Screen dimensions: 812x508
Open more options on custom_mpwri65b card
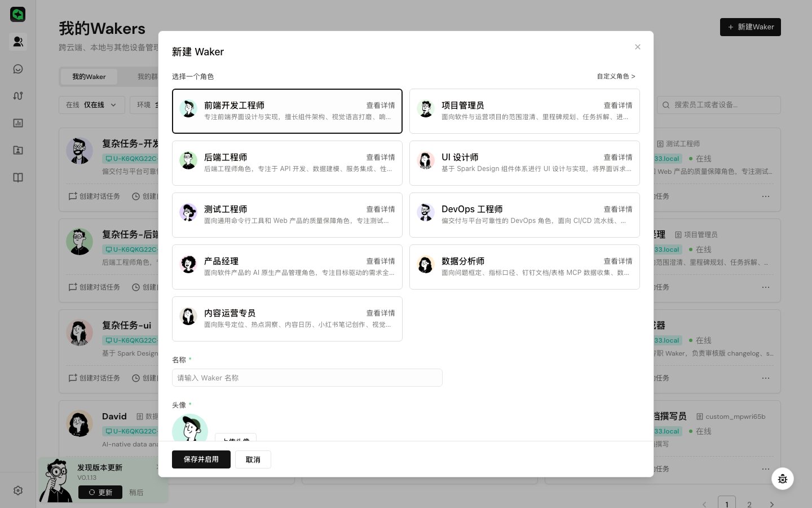(766, 469)
